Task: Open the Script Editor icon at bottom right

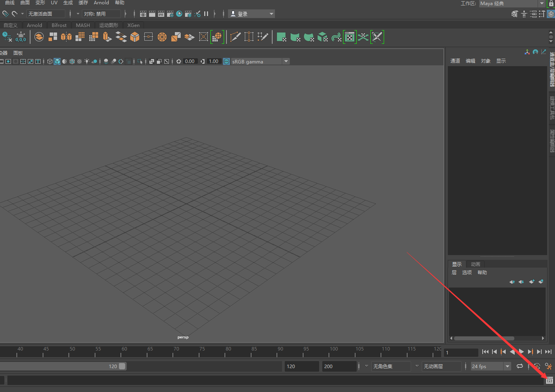Action: click(x=550, y=380)
